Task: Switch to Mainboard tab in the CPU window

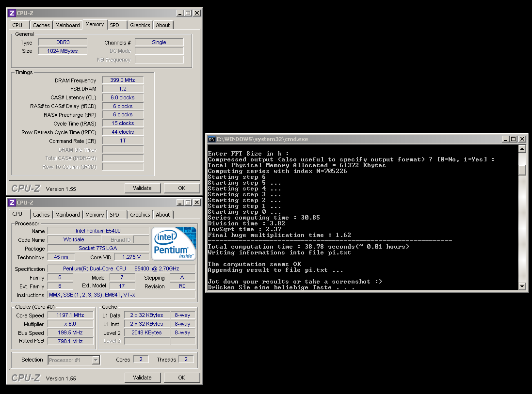Action: coord(67,215)
